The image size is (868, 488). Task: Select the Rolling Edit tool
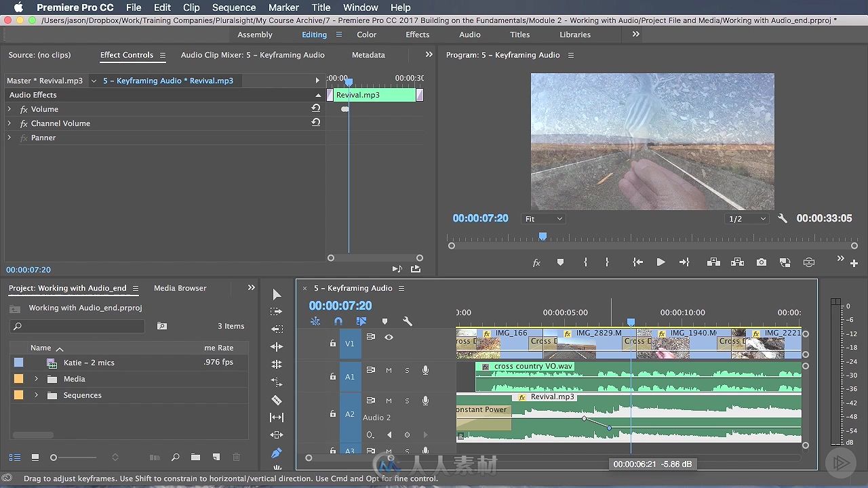277,365
